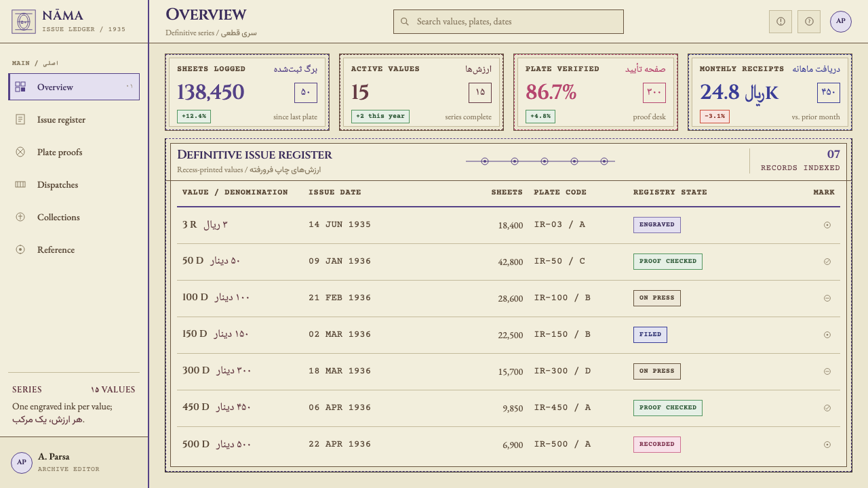Open the A. Parsa profile in sidebar footer
This screenshot has height=488, width=868.
click(x=74, y=462)
